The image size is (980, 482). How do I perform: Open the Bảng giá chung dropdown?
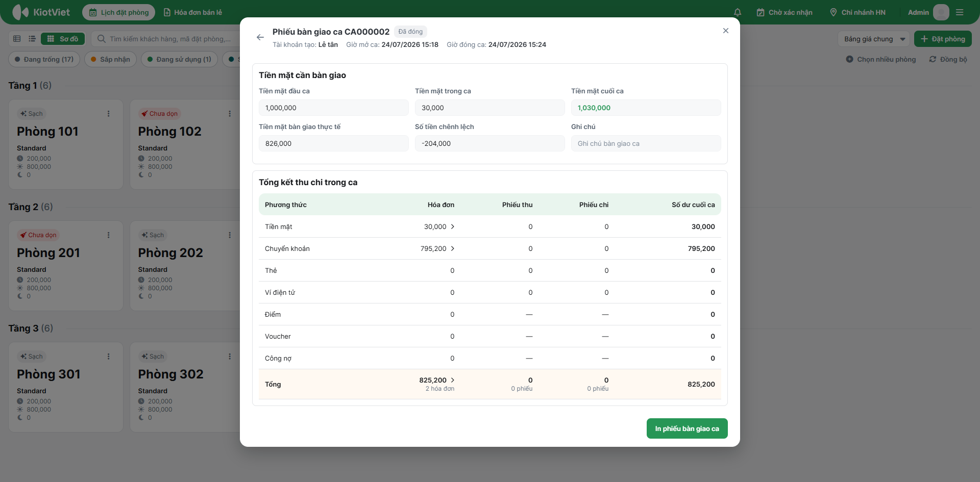point(874,39)
